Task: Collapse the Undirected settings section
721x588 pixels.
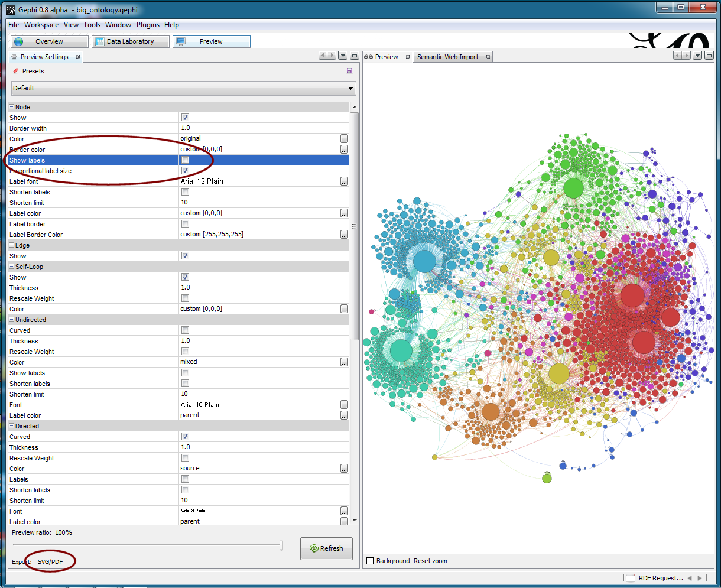Action: point(11,320)
